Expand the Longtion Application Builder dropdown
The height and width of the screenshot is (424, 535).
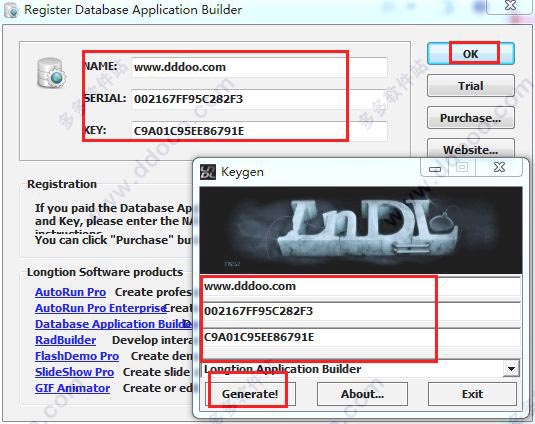point(511,369)
